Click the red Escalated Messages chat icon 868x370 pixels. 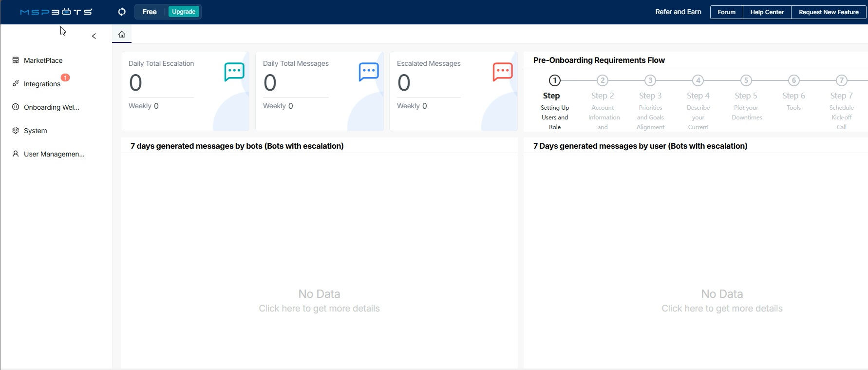pos(503,72)
